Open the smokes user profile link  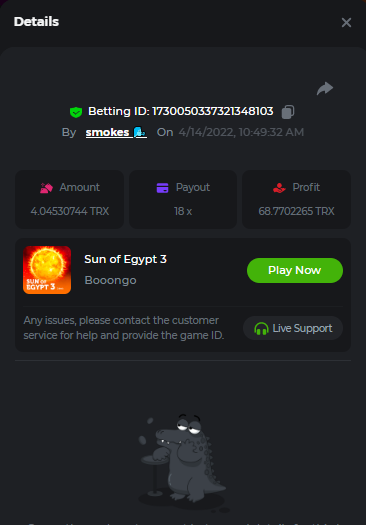[107, 132]
